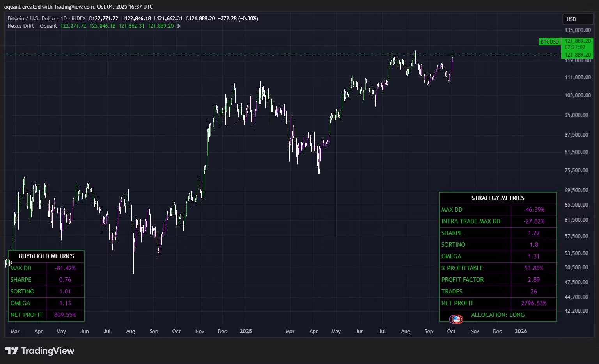Viewport: 599px width, 364px height.
Task: Click the strategy SHARPE value 1.22
Action: tap(533, 233)
